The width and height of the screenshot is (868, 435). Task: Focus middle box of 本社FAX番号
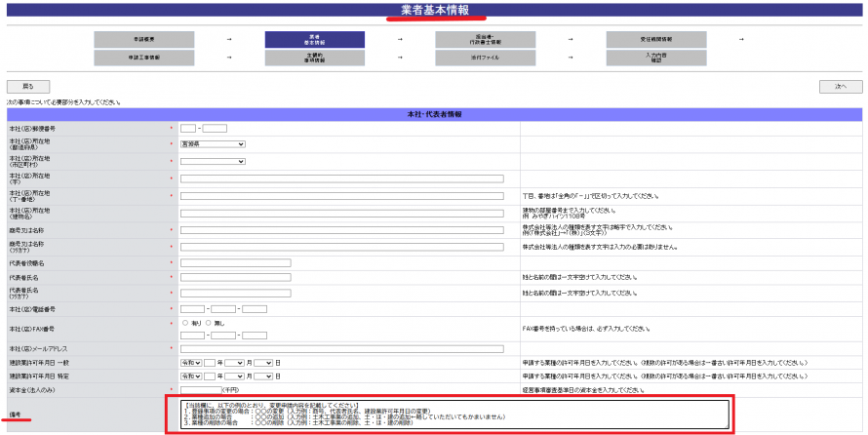(223, 335)
